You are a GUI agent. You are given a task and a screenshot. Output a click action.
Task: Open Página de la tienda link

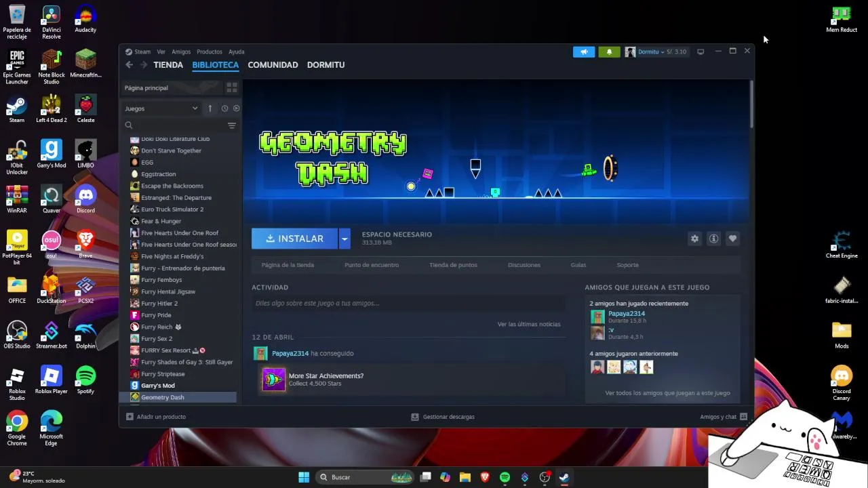(x=288, y=265)
